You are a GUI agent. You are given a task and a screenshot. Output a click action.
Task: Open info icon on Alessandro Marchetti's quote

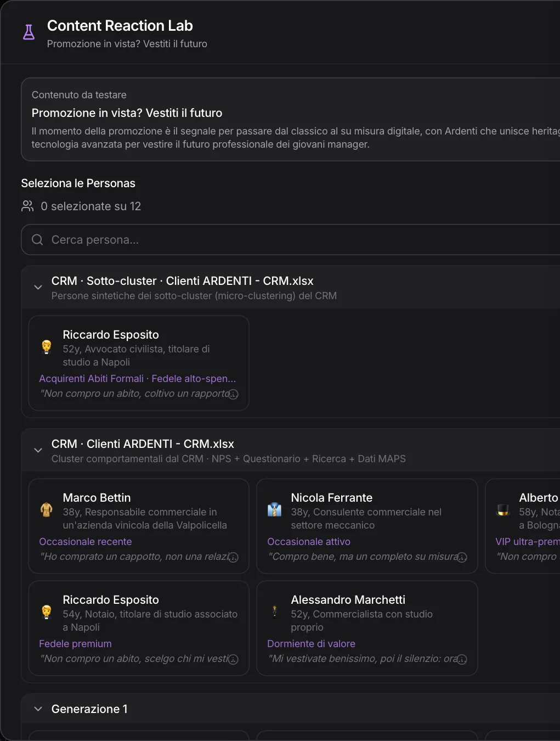462,659
